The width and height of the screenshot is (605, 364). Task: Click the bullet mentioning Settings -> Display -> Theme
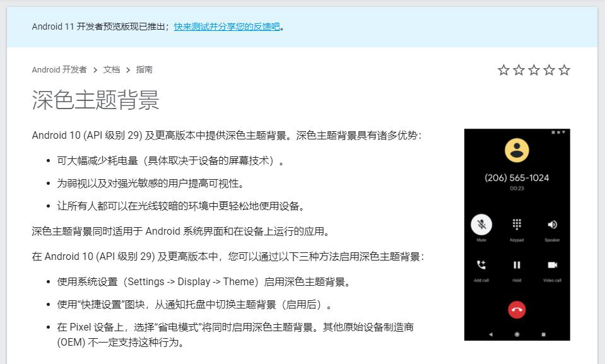[204, 282]
